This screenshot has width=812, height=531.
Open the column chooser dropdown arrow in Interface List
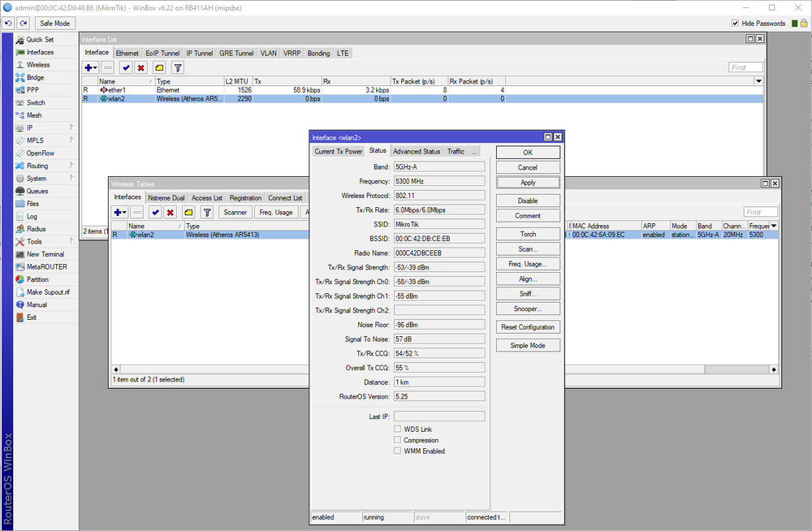pyautogui.click(x=758, y=81)
